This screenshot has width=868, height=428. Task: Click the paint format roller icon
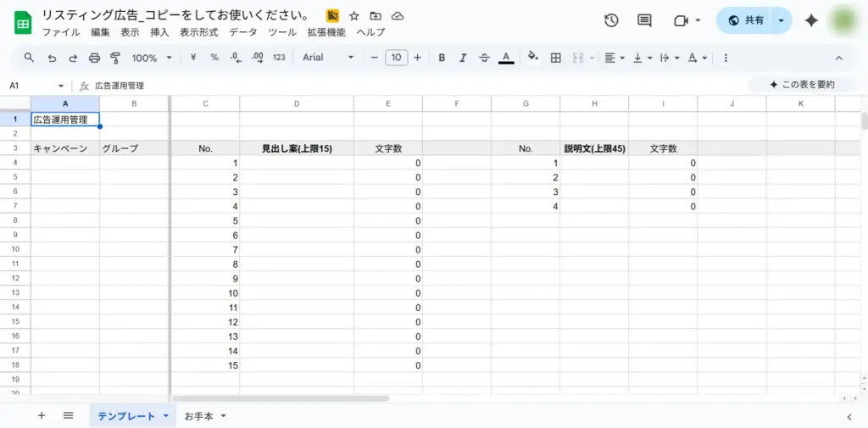click(116, 58)
